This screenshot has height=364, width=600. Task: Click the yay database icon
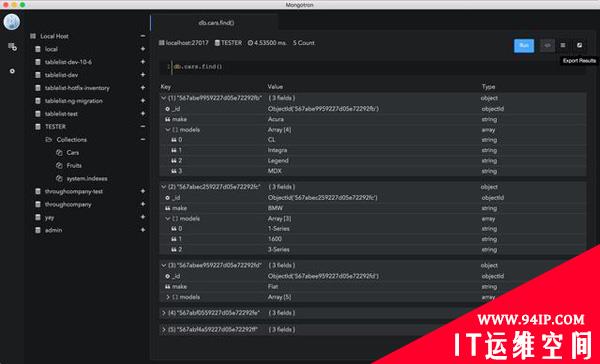(38, 217)
